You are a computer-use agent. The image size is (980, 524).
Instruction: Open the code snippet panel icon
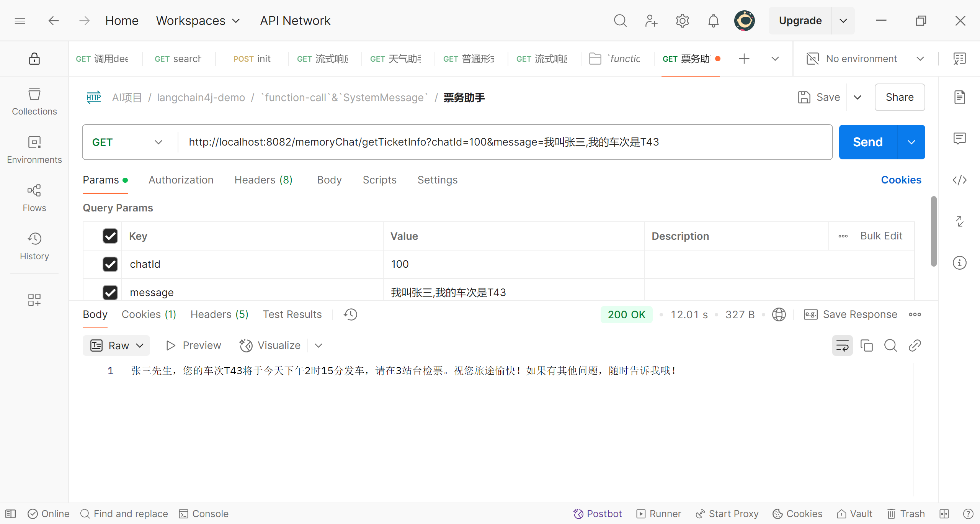click(959, 180)
